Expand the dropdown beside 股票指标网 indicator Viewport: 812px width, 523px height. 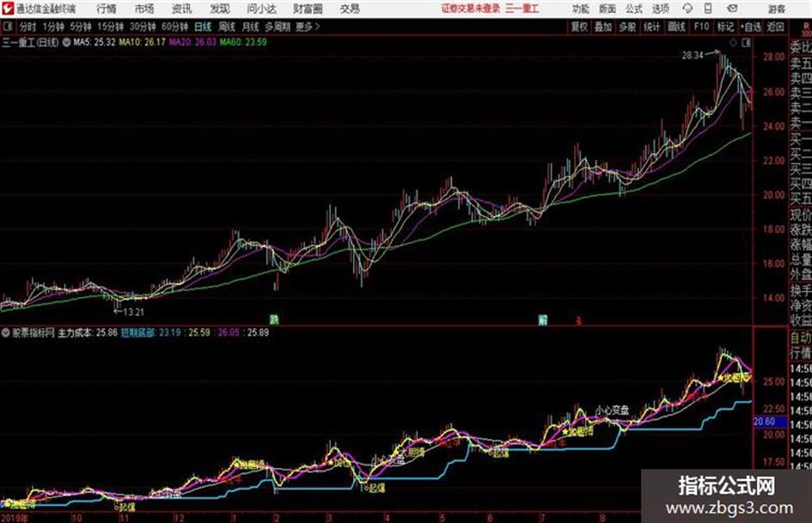click(6, 332)
